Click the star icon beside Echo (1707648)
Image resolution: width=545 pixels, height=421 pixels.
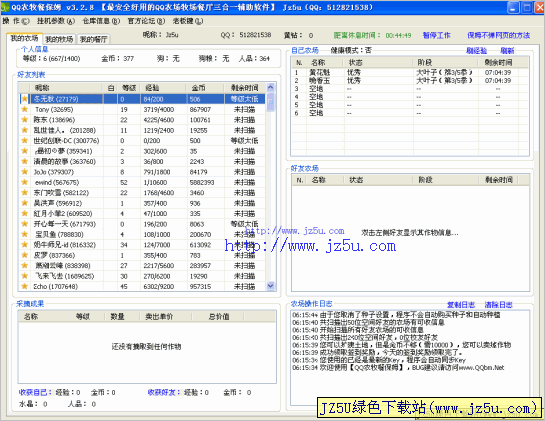coord(25,286)
